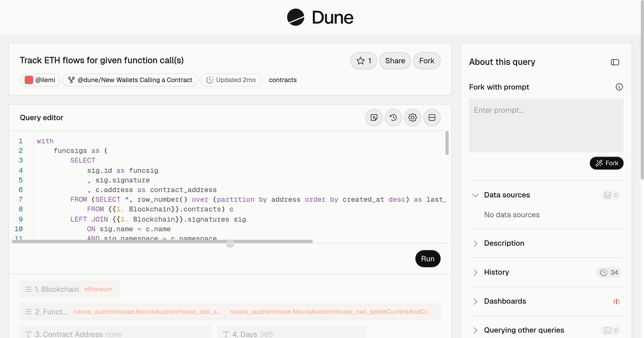The height and width of the screenshot is (338, 644).
Task: Click the History count badge 34
Action: 609,273
